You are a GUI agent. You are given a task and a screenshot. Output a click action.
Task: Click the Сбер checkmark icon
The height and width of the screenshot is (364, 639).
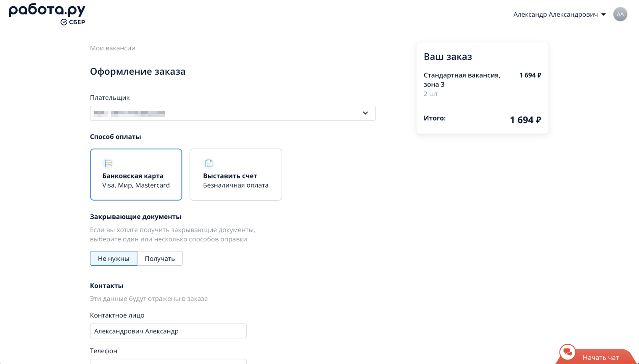click(64, 22)
